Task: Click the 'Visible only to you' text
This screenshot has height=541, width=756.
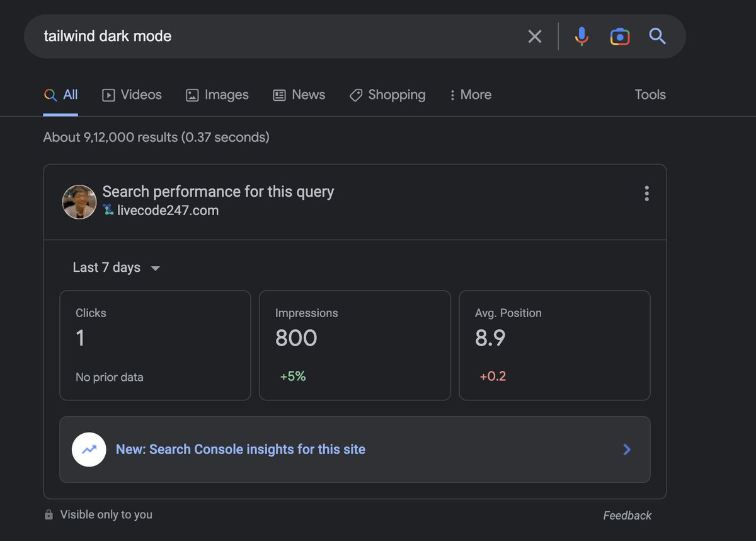Action: pyautogui.click(x=106, y=515)
